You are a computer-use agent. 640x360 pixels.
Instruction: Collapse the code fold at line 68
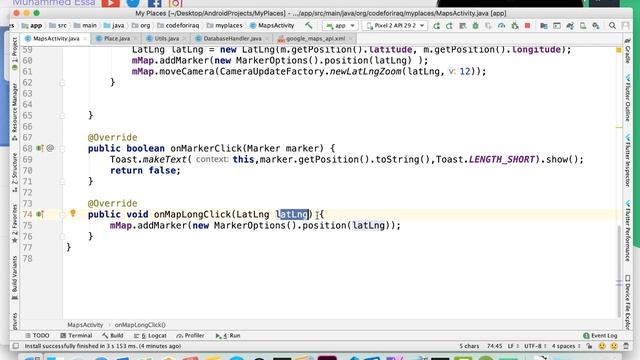[62, 149]
